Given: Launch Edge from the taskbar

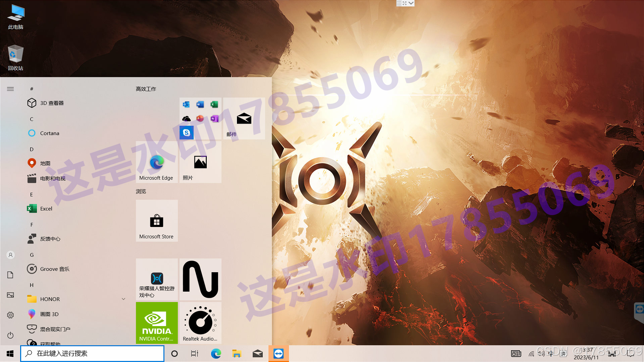Looking at the screenshot, I should (216, 354).
